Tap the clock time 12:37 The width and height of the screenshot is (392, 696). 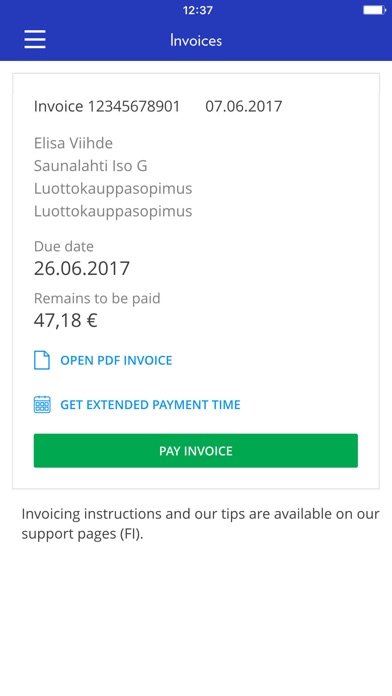pyautogui.click(x=198, y=10)
